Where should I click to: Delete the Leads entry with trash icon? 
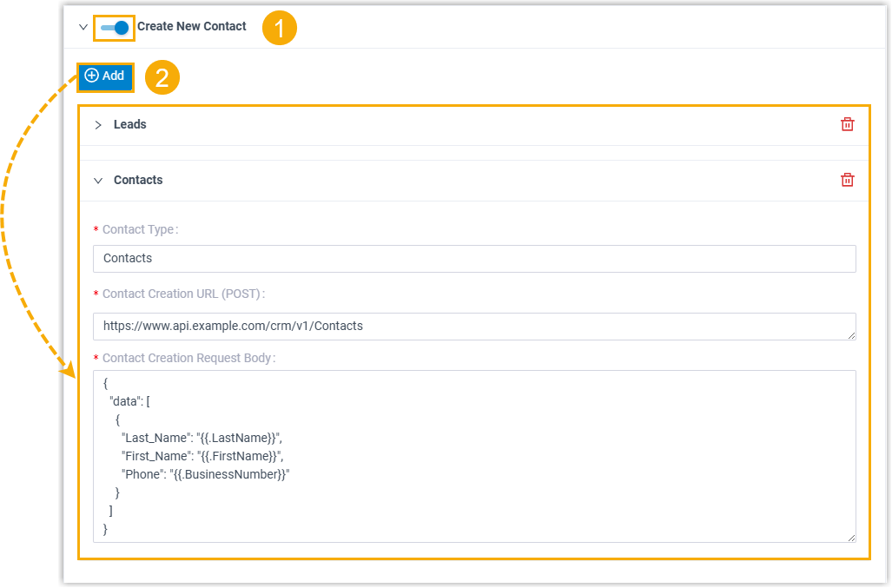[847, 124]
